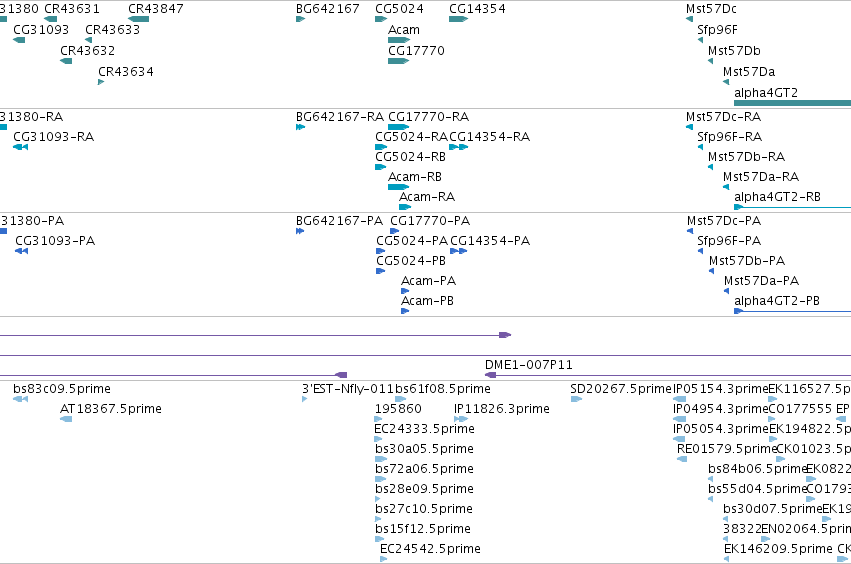Click the CR43847 gene feature label
This screenshot has height=564, width=851.
(x=156, y=9)
